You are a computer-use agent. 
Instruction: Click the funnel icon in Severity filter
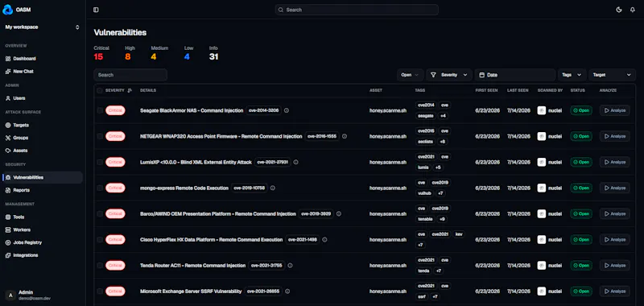coord(434,75)
